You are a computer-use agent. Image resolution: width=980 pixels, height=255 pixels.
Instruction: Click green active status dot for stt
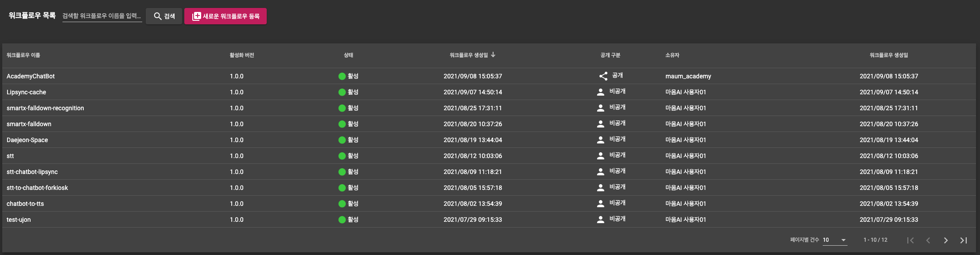point(342,156)
